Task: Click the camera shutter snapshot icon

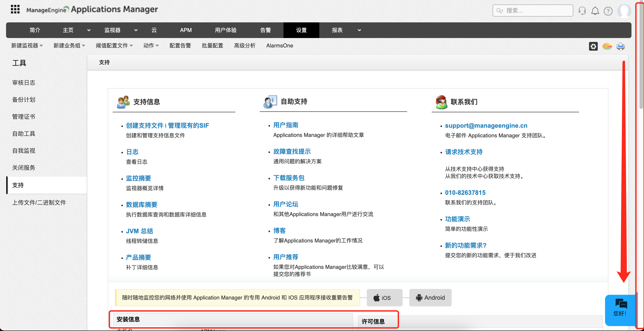Action: (593, 46)
